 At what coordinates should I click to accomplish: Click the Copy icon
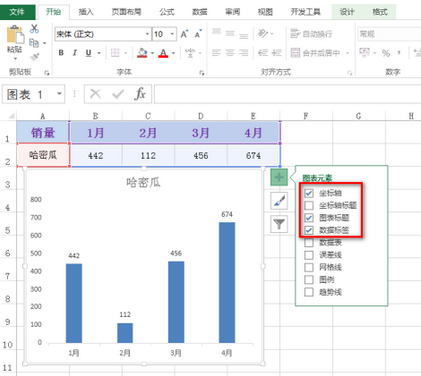pos(34,43)
